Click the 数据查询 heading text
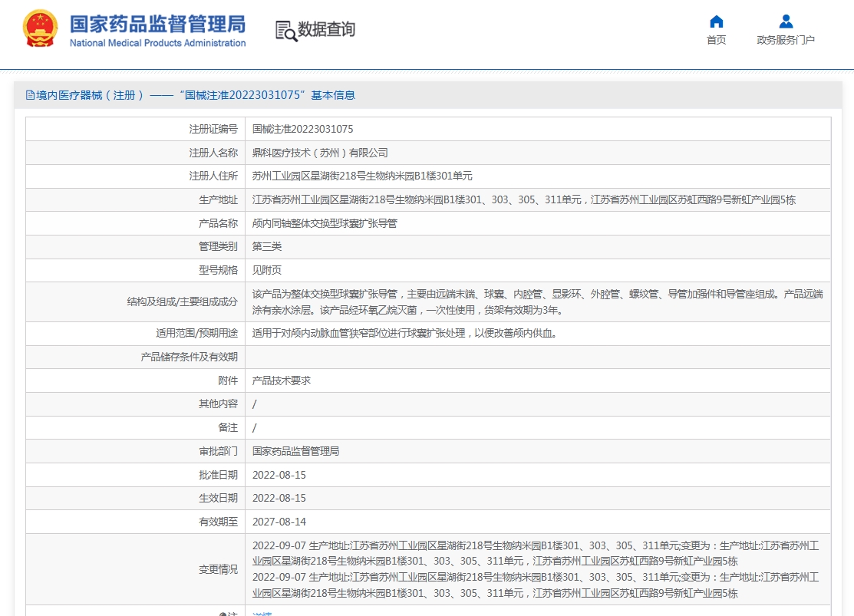Image resolution: width=854 pixels, height=616 pixels. [x=326, y=29]
